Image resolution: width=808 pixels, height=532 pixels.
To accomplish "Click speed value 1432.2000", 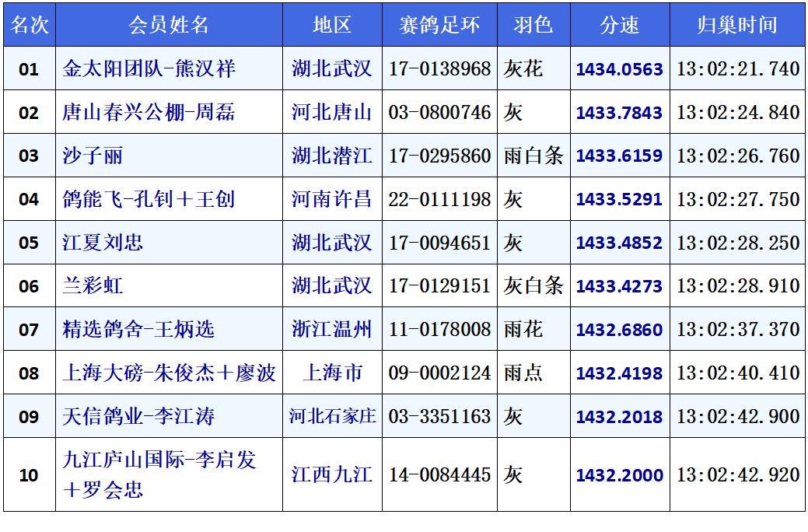I will click(619, 475).
